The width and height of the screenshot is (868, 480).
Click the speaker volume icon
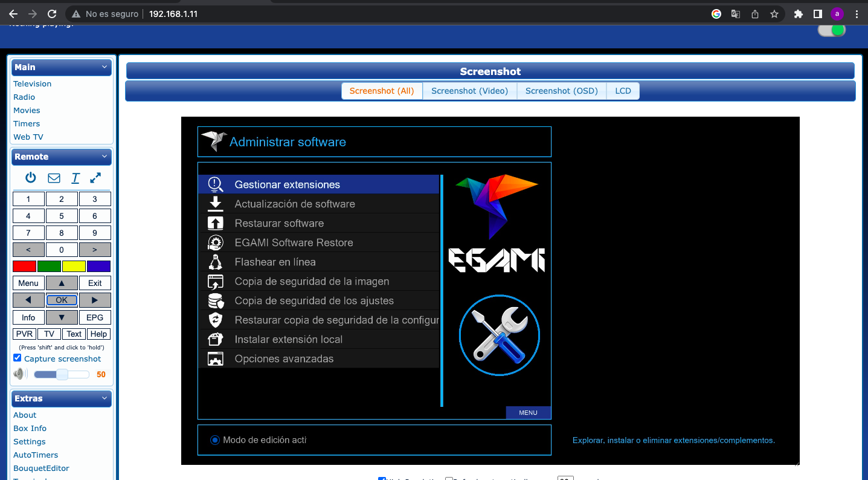point(20,374)
